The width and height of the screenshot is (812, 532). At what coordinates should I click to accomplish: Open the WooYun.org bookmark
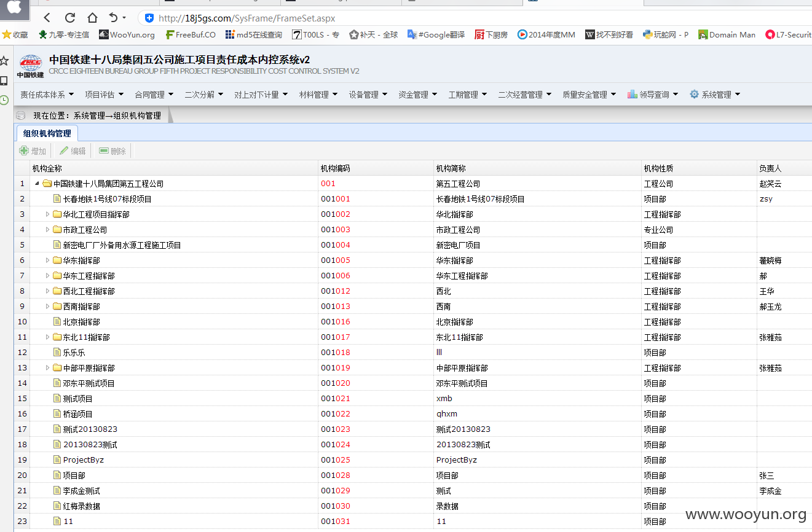click(127, 35)
